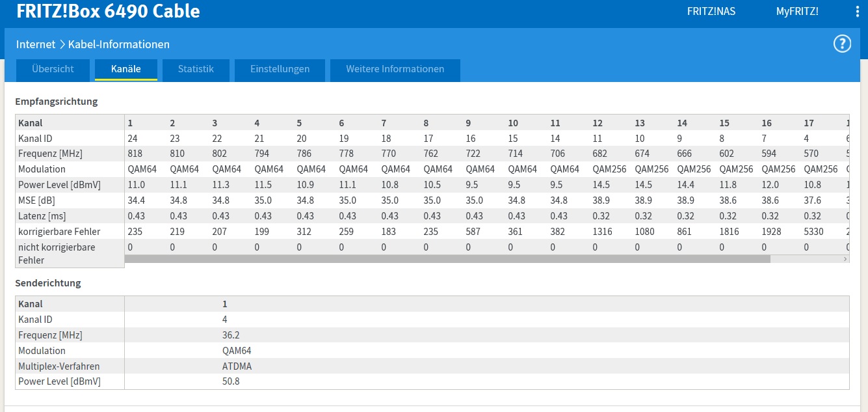Click QAM256 modulation in column 12
Image resolution: width=868 pixels, height=412 pixels.
click(x=609, y=169)
